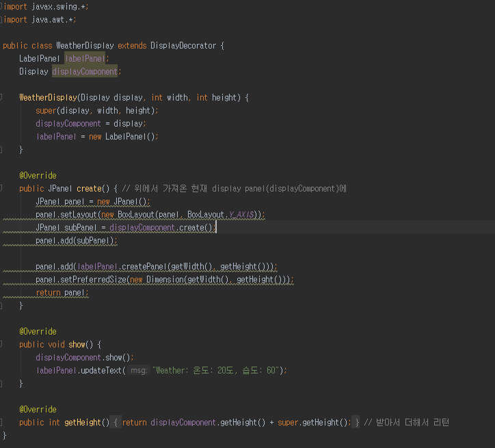Click 'super.getHeight()' in return statement

[312, 423]
